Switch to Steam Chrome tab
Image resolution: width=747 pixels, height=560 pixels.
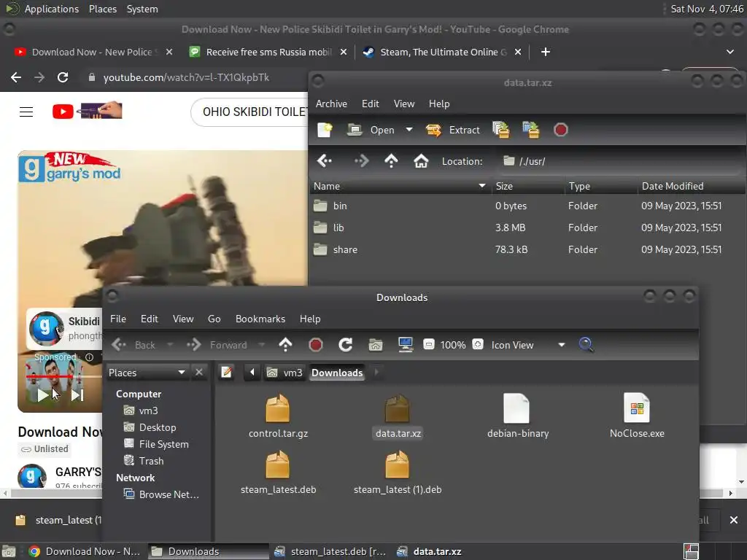click(x=443, y=52)
